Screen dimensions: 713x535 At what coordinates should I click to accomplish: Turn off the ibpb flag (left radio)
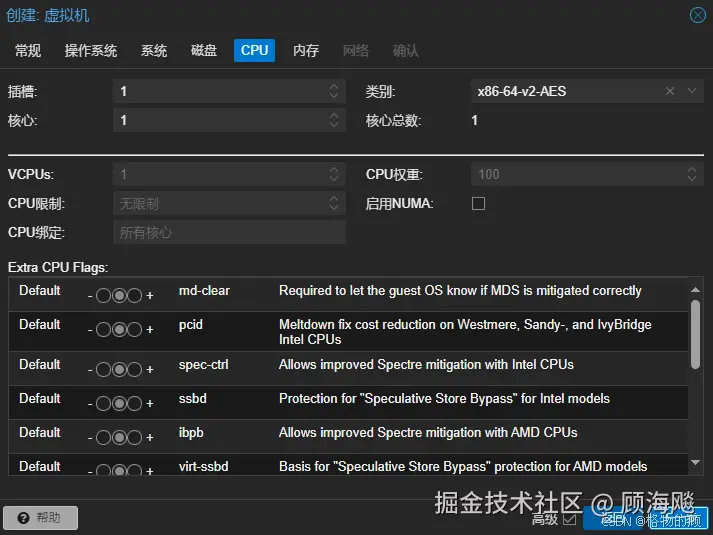(x=103, y=437)
